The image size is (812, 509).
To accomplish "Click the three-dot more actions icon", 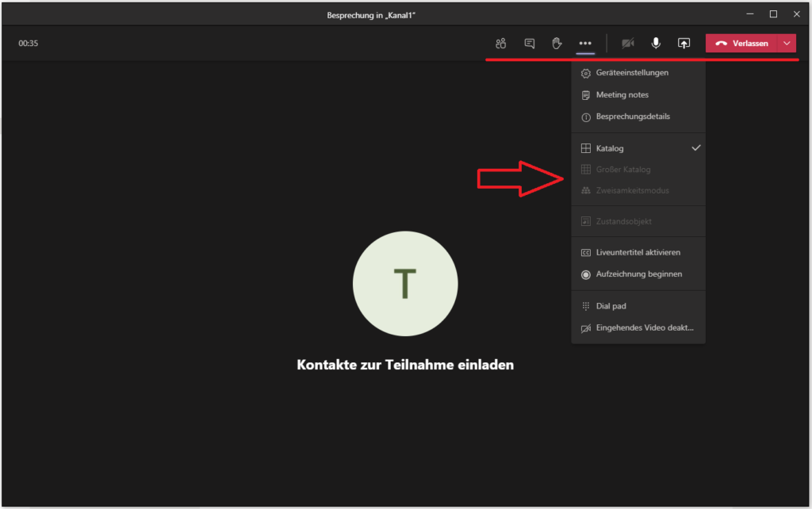I will click(585, 44).
